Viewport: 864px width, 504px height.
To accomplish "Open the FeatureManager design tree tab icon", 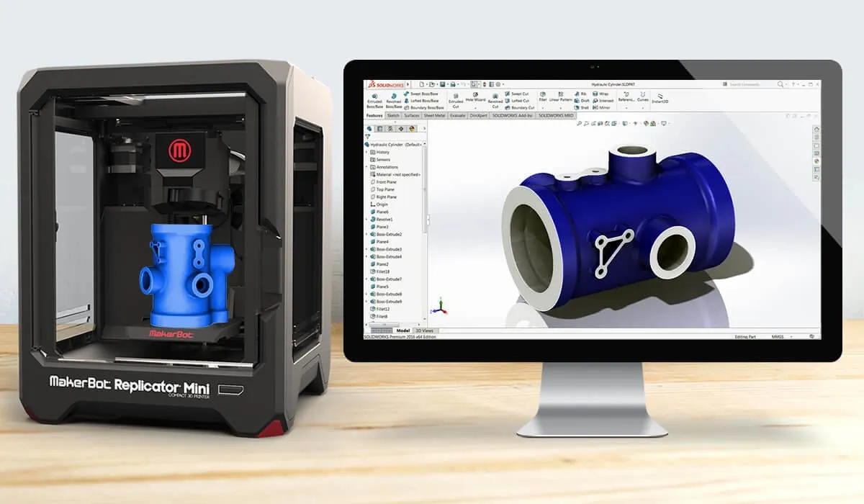I will [x=369, y=129].
